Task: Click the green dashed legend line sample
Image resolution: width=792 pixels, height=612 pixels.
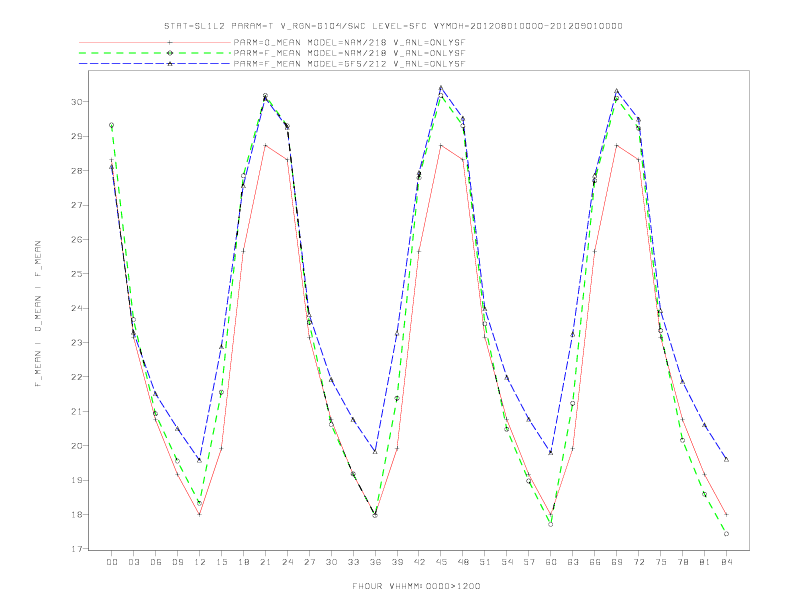Action: (155, 53)
